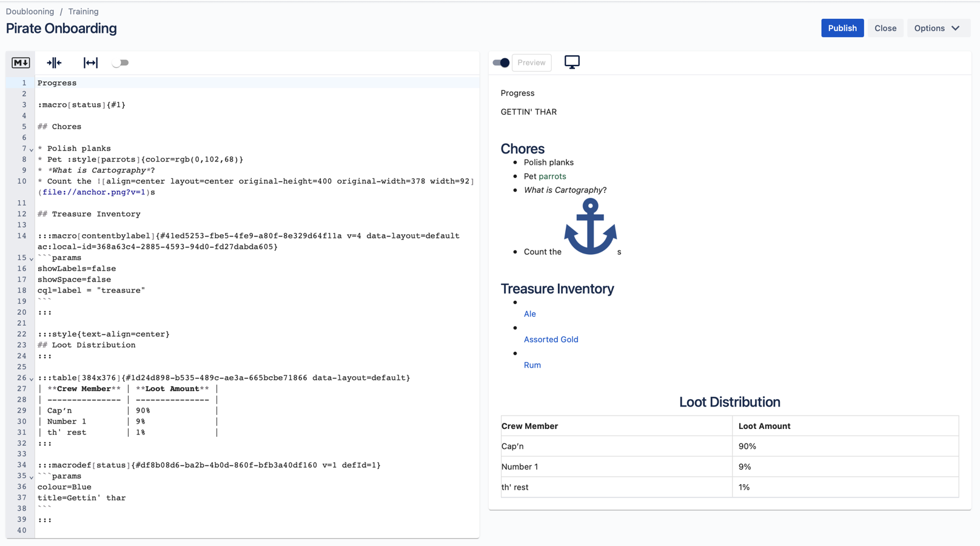Image resolution: width=980 pixels, height=546 pixels.
Task: Click the expand to full width icon
Action: [90, 62]
